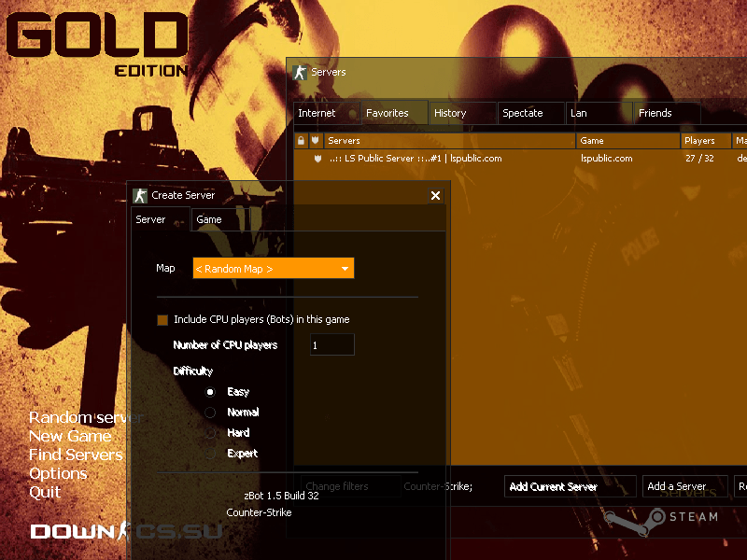Close the Create Server dialog
747x560 pixels.
[x=435, y=195]
